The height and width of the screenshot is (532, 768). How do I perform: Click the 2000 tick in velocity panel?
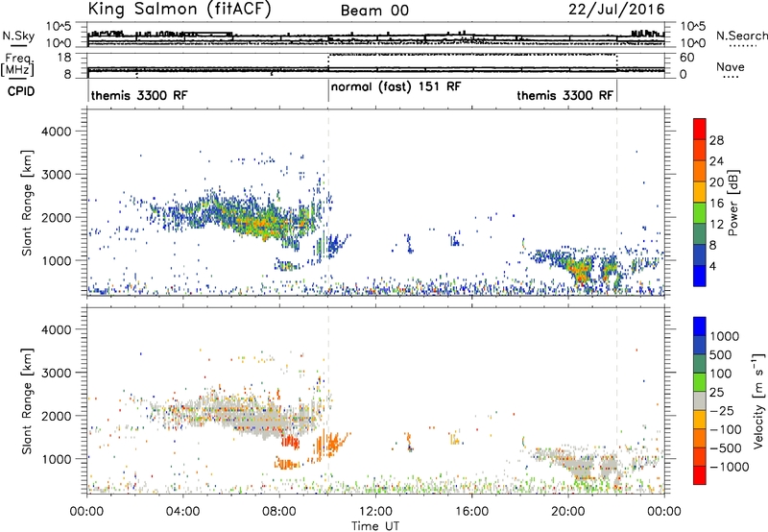(x=56, y=416)
